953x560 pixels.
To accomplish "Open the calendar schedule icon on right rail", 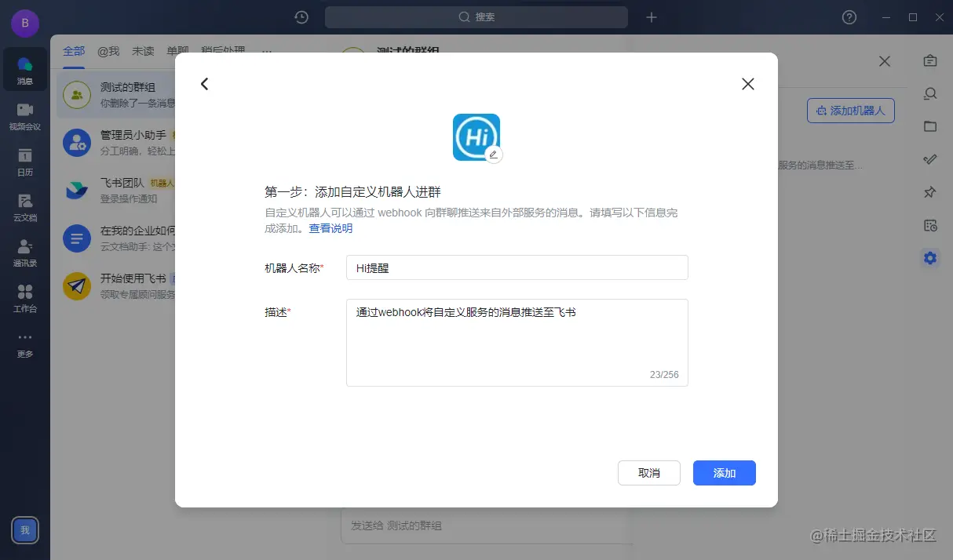I will pyautogui.click(x=930, y=225).
